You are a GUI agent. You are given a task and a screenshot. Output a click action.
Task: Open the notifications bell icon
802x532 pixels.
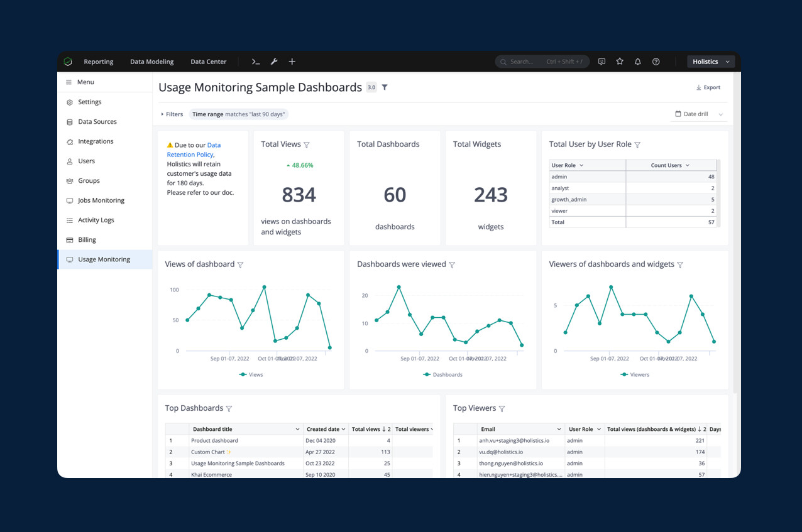tap(638, 62)
